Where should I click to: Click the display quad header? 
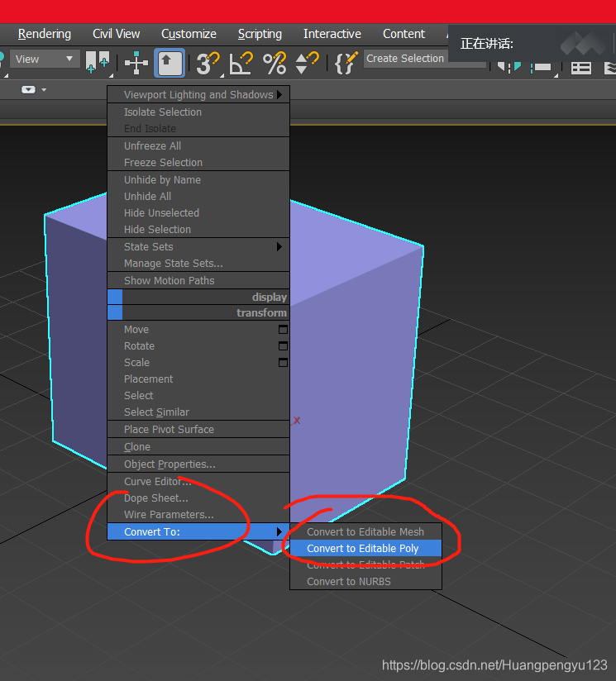[x=198, y=297]
